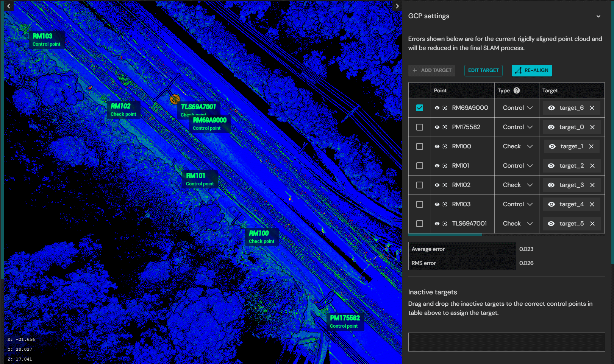This screenshot has height=364, width=614.
Task: Hide target_2 using its eye icon
Action: coord(551,166)
